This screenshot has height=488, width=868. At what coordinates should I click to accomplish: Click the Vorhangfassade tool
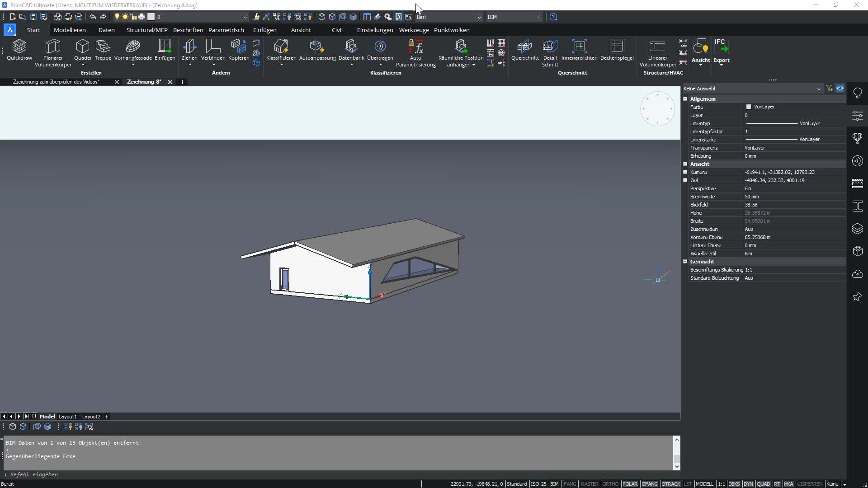point(133,50)
